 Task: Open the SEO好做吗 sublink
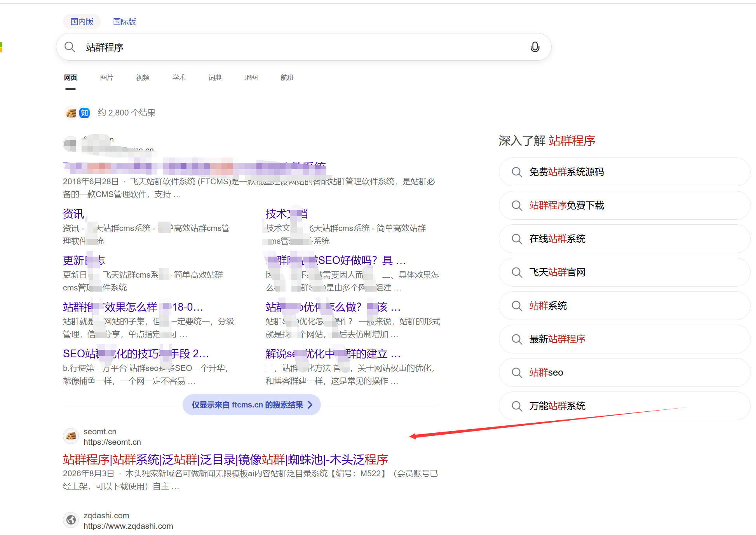(336, 260)
